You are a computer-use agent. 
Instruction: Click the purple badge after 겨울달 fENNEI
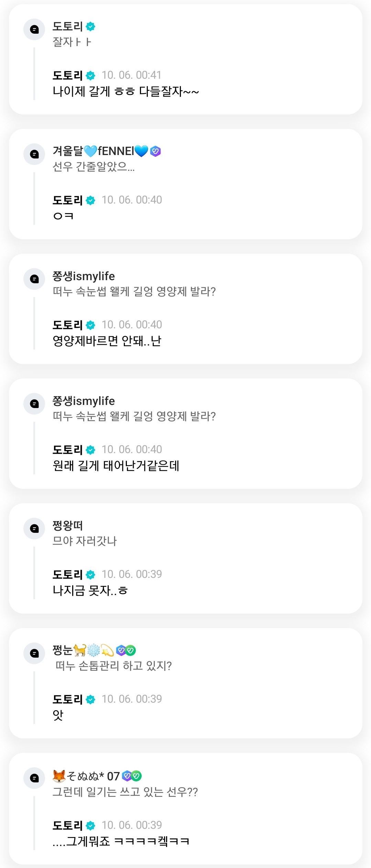pyautogui.click(x=155, y=151)
